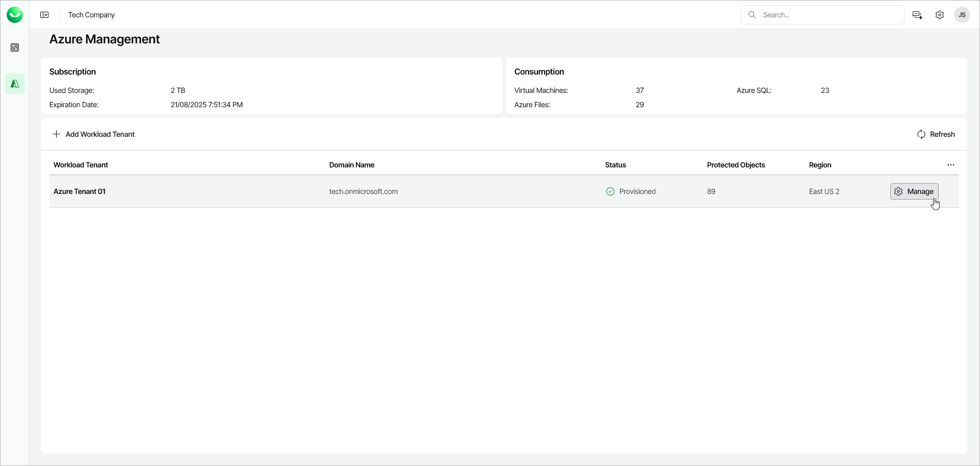Refresh the workload tenant list
The width and height of the screenshot is (980, 466).
click(936, 134)
